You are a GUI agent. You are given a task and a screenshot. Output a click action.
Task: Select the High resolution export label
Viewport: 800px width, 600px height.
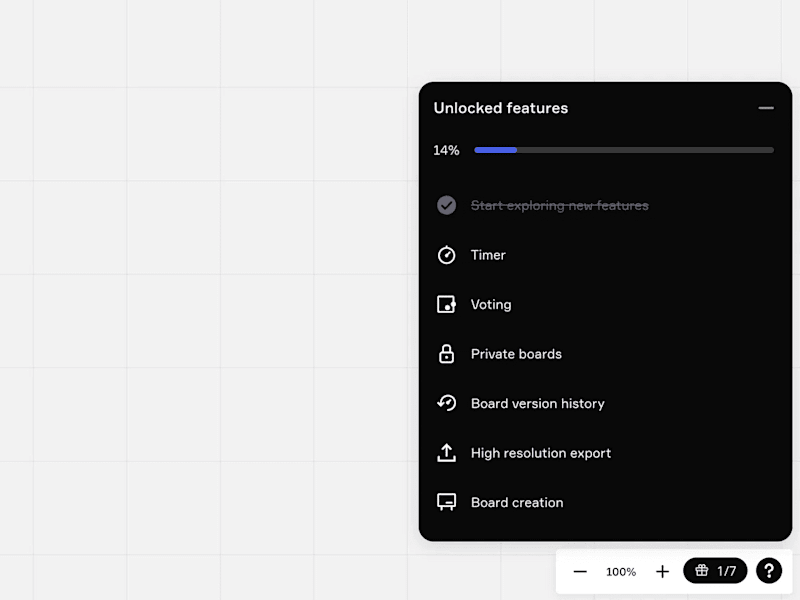(541, 453)
